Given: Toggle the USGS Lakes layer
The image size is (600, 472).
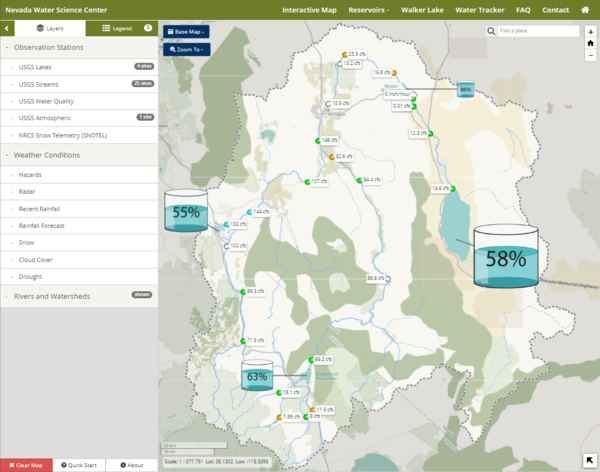Looking at the screenshot, I should tap(79, 67).
